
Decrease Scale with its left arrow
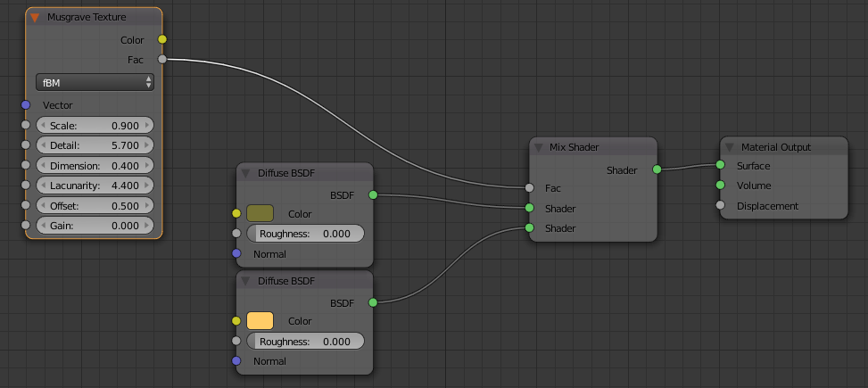tap(43, 126)
